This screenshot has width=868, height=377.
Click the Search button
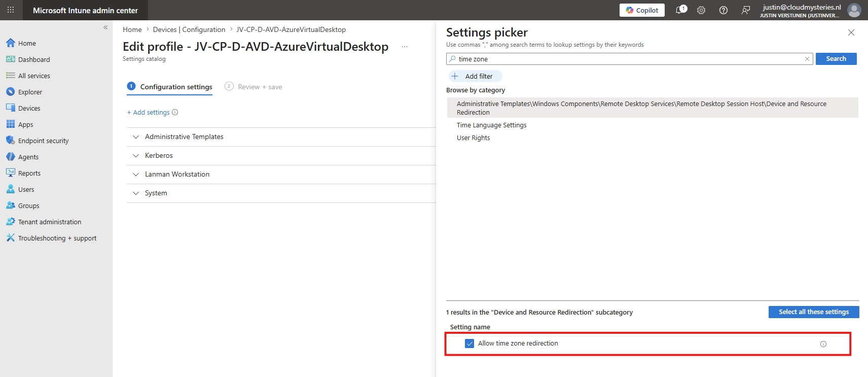pyautogui.click(x=836, y=59)
